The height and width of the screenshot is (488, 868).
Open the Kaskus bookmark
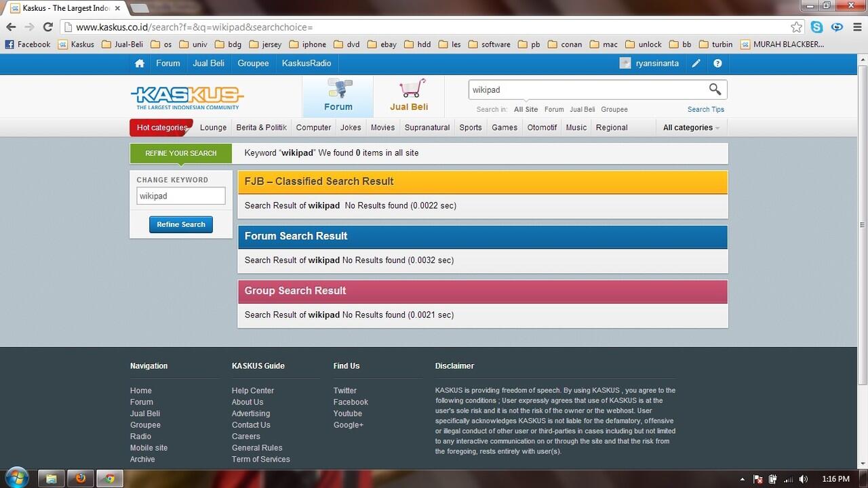tap(76, 44)
